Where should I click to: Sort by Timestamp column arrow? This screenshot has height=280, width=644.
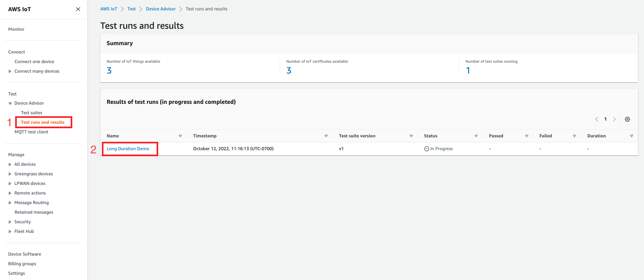(326, 136)
